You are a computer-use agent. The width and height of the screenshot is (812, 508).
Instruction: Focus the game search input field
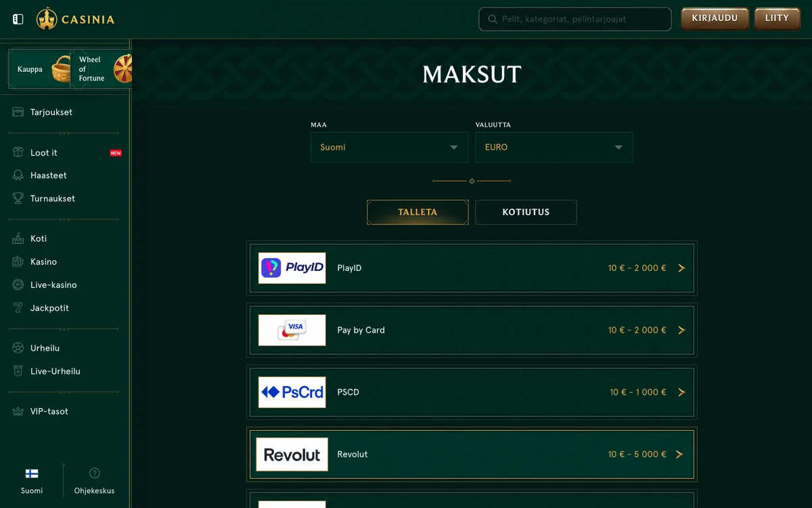575,19
